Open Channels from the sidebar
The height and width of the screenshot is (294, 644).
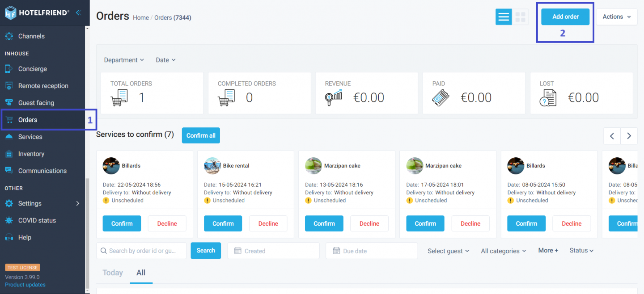click(x=31, y=36)
